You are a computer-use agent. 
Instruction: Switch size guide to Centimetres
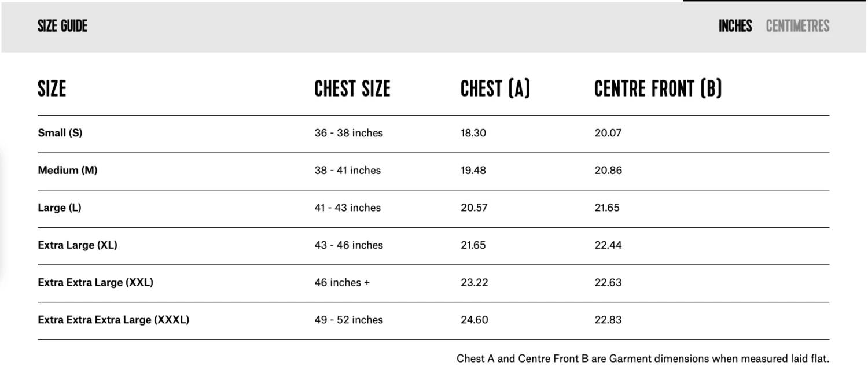[x=797, y=26]
